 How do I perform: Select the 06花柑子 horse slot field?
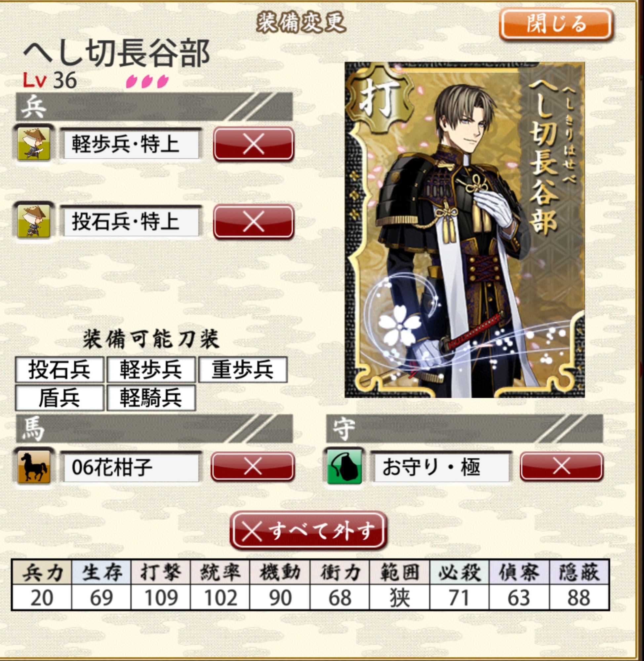(131, 467)
